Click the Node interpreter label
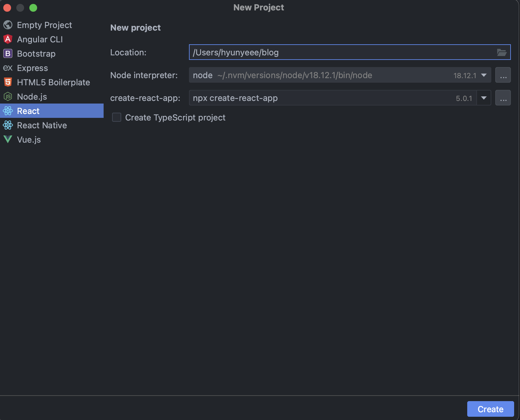This screenshot has width=520, height=420. pyautogui.click(x=144, y=75)
